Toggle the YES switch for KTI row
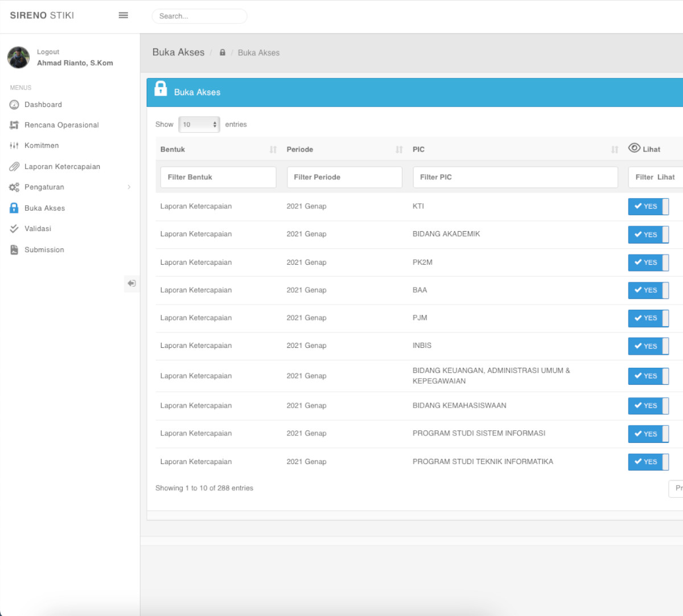The height and width of the screenshot is (616, 683). [648, 207]
